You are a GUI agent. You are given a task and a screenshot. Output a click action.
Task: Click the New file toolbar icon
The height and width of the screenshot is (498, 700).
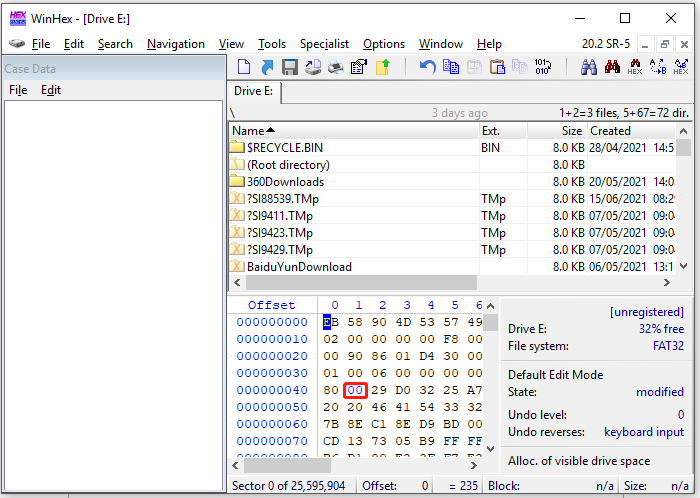coord(244,68)
